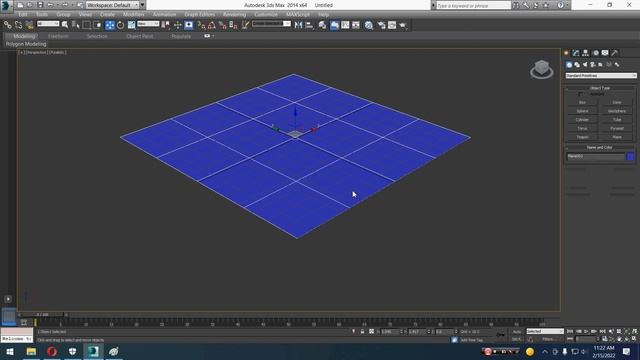Open File Explorer from taskbar
This screenshot has height=360, width=640.
(x=31, y=351)
